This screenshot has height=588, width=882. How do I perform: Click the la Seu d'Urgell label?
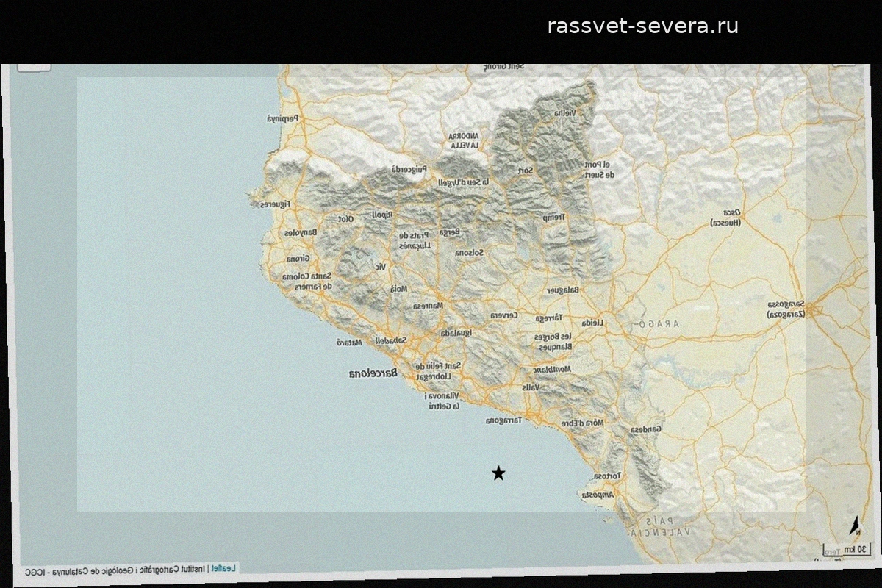point(463,182)
